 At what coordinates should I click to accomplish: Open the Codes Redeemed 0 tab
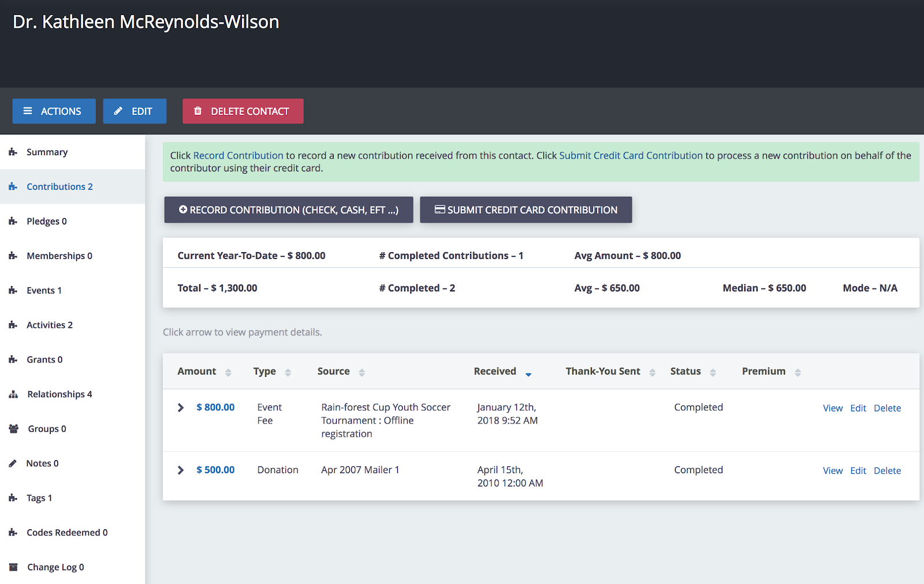click(x=73, y=533)
